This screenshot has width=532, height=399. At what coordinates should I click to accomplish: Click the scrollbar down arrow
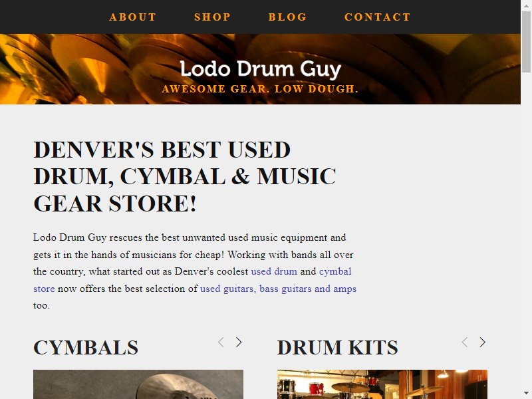click(x=526, y=394)
